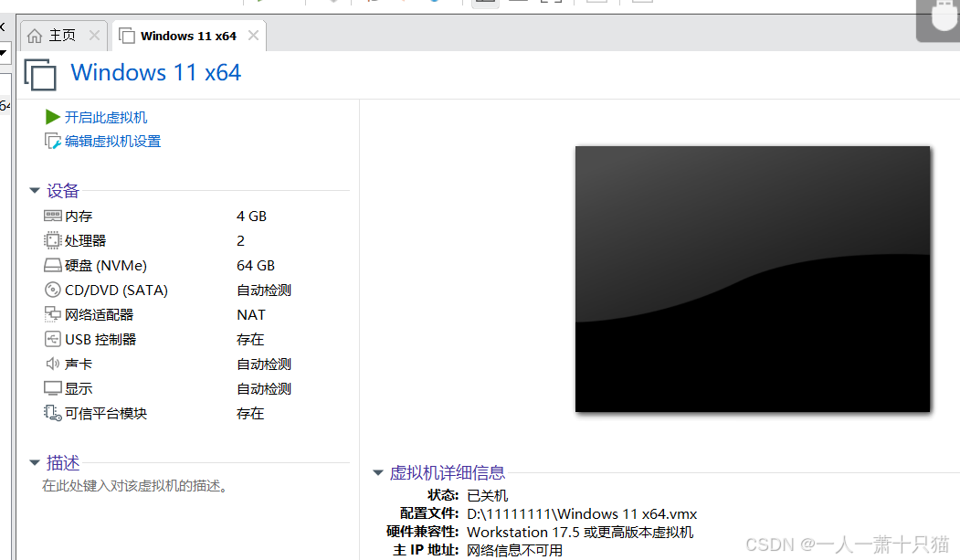Collapse the 描述 description section
Screen dimensions: 960x560
(35, 462)
